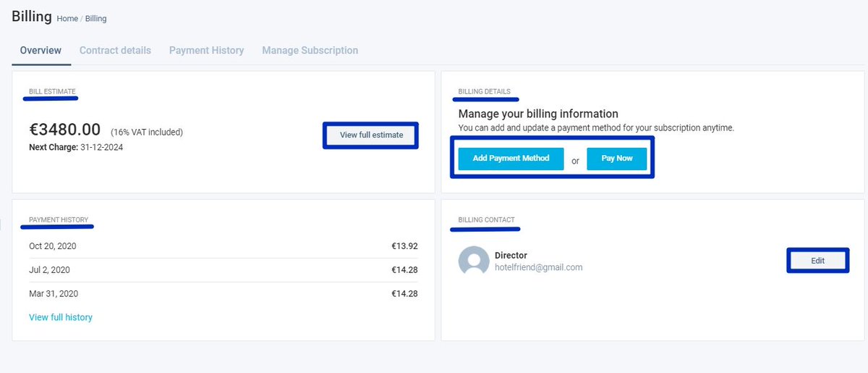The height and width of the screenshot is (373, 868).
Task: Click the Home breadcrumb link
Action: click(67, 19)
